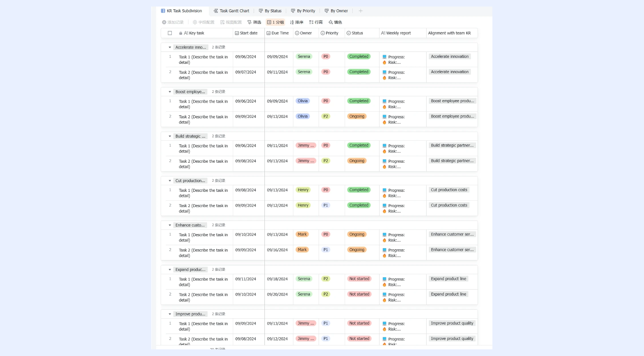Collapse the Enhance custo... group
The height and width of the screenshot is (356, 644).
(x=170, y=225)
